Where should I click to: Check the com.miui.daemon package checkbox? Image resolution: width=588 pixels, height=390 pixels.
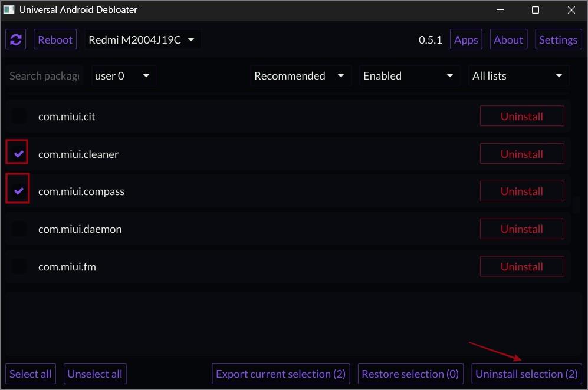point(18,229)
